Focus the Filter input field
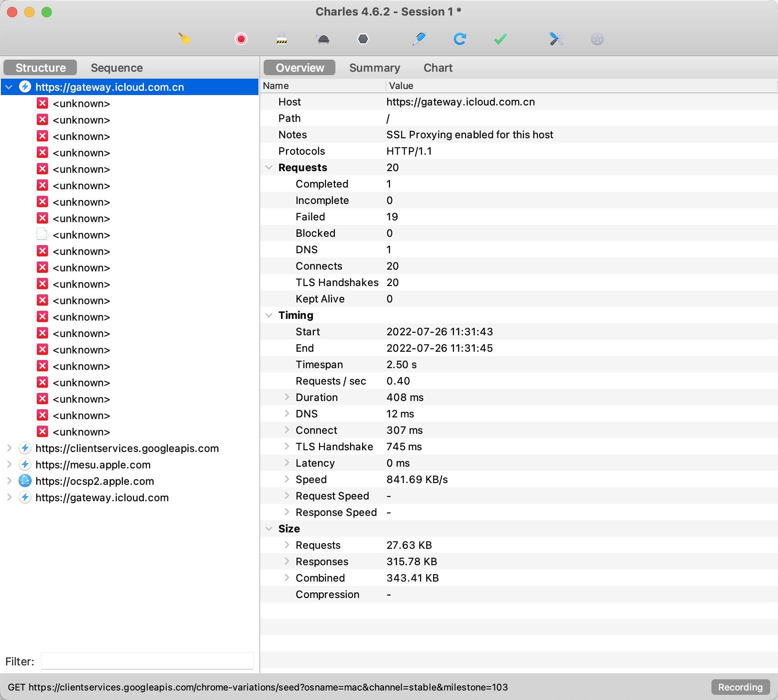This screenshot has height=700, width=778. (x=147, y=661)
